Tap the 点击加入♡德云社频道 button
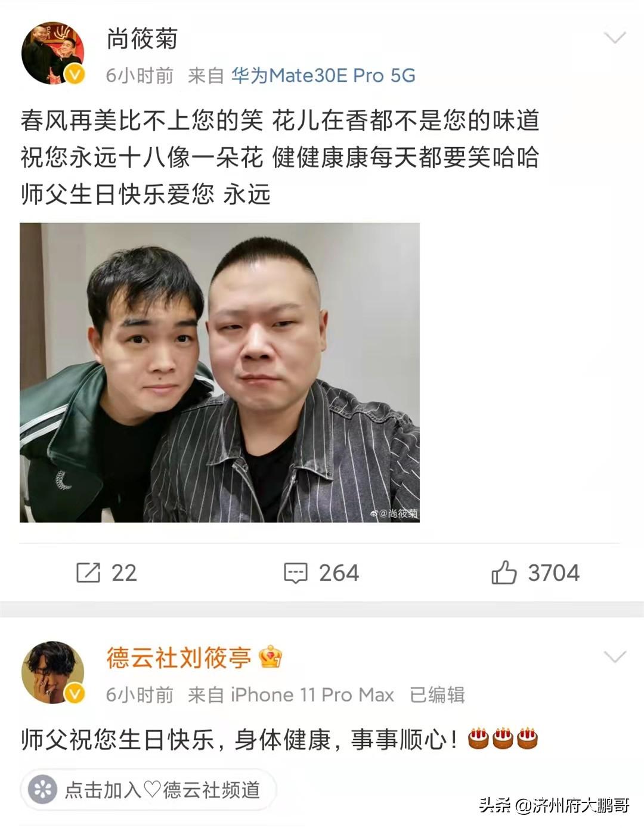 (148, 790)
